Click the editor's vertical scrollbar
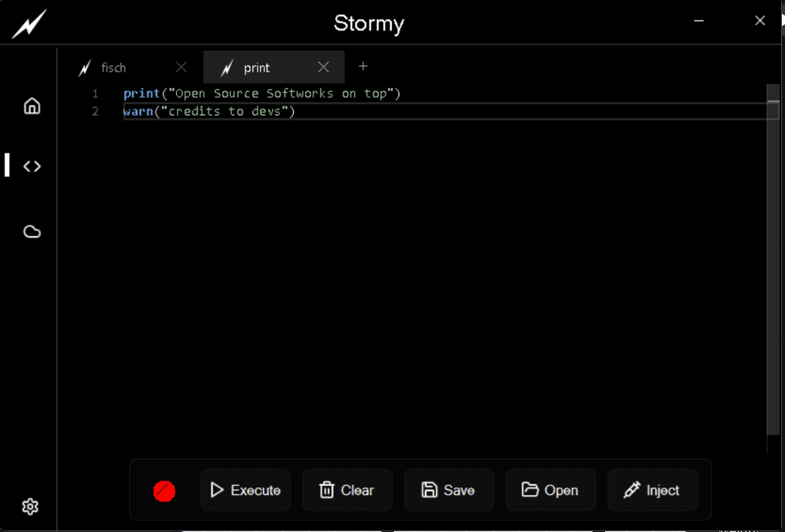785x532 pixels. tap(773, 268)
